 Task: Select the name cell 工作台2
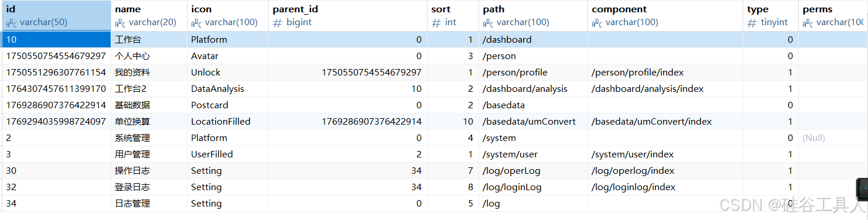pyautogui.click(x=149, y=89)
